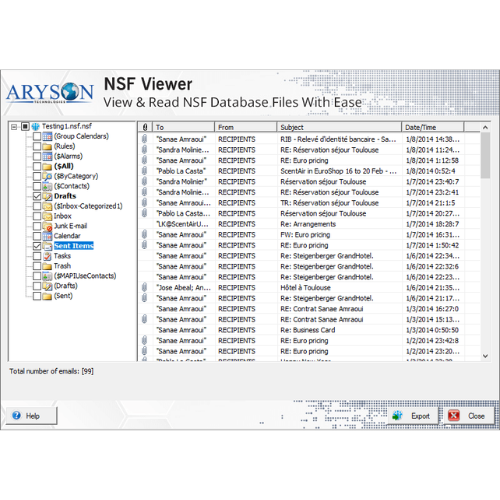This screenshot has height=500, width=500.
Task: Click the Inbox folder icon
Action: (x=47, y=216)
